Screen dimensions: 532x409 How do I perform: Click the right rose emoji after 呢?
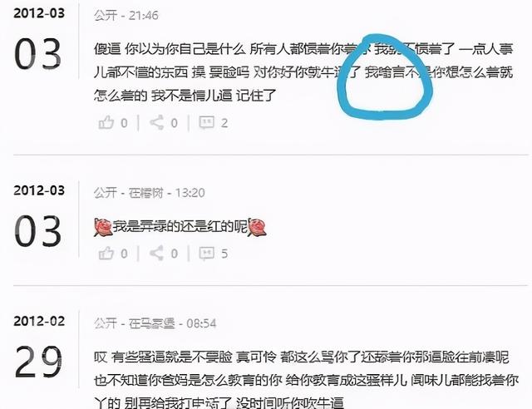pos(257,227)
